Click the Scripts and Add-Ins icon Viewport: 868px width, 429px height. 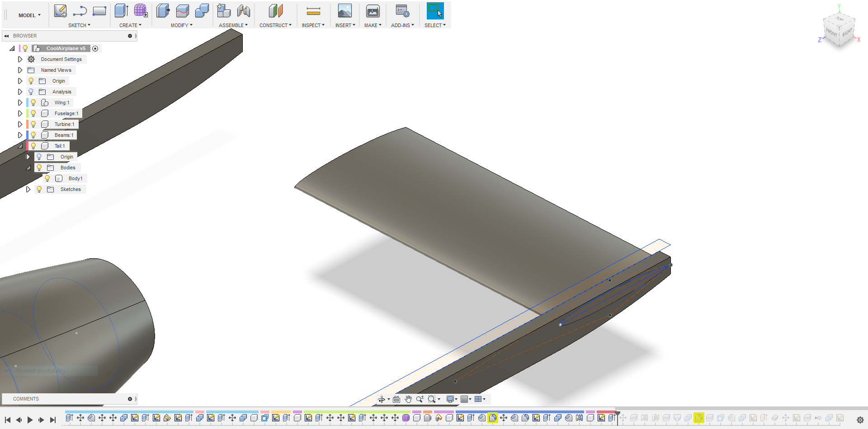[x=402, y=11]
